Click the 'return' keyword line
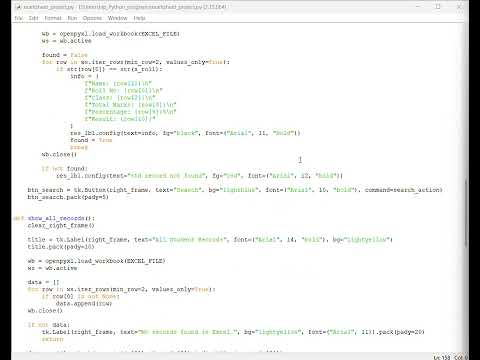This screenshot has width=480, height=360. coord(52,339)
